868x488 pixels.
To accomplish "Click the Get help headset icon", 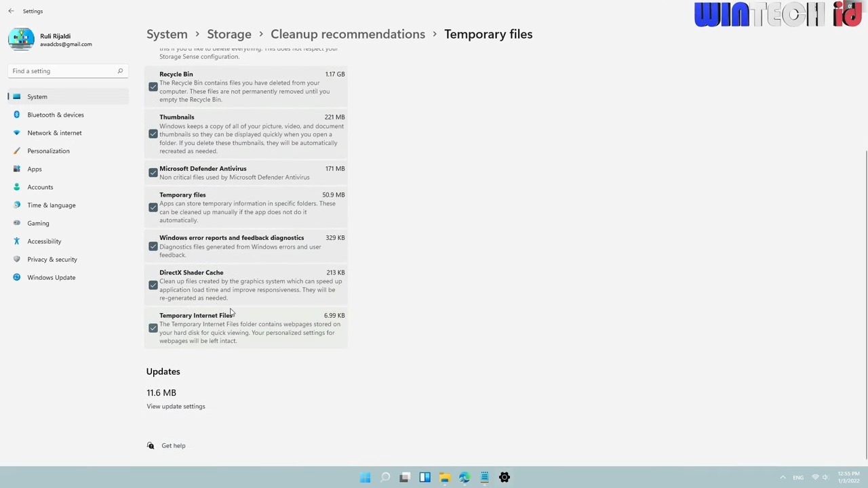I will (x=151, y=445).
